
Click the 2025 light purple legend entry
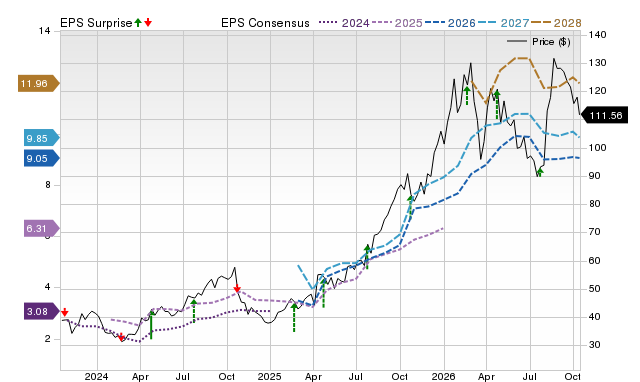point(397,23)
